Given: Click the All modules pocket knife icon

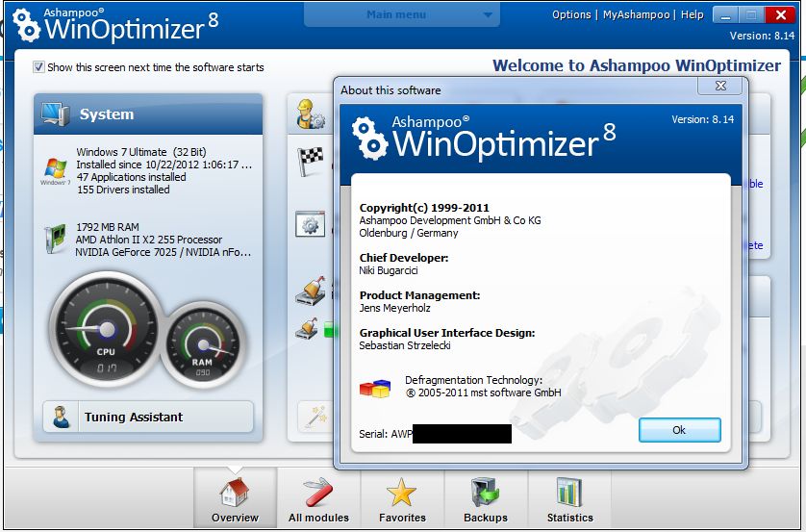Looking at the screenshot, I should tap(318, 492).
